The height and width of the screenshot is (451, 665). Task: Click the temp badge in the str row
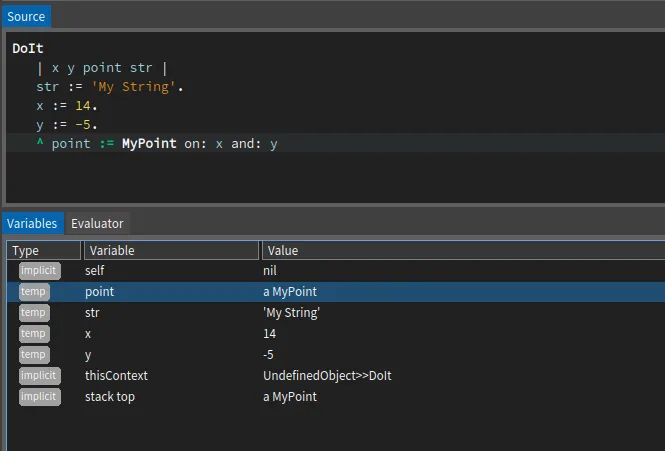coord(34,313)
